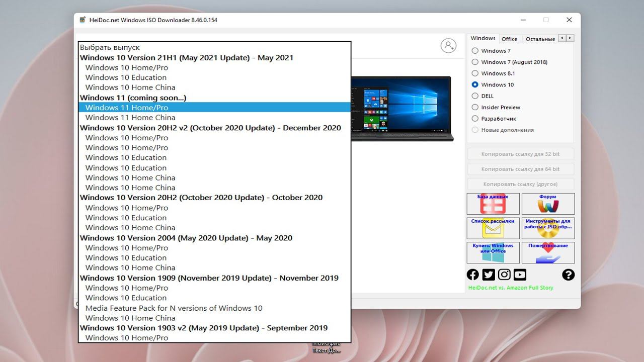Viewport: 644px width, 362px height.
Task: Pick Education under 20H2 – October 2020
Action: [x=214, y=218]
